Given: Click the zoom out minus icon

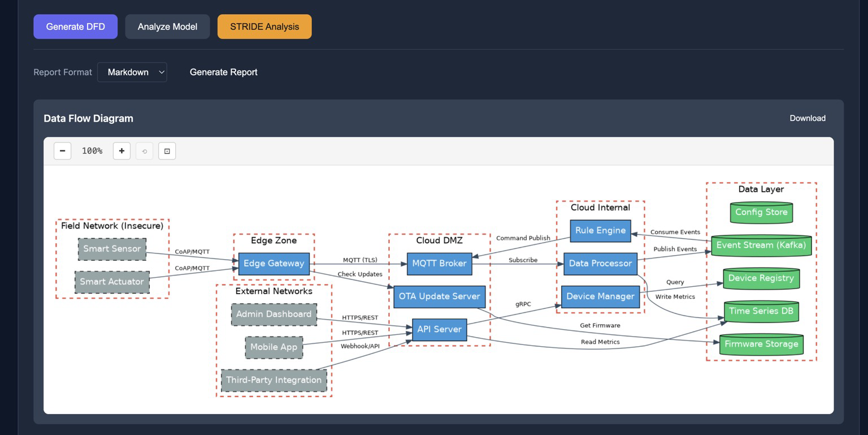Looking at the screenshot, I should (x=62, y=151).
